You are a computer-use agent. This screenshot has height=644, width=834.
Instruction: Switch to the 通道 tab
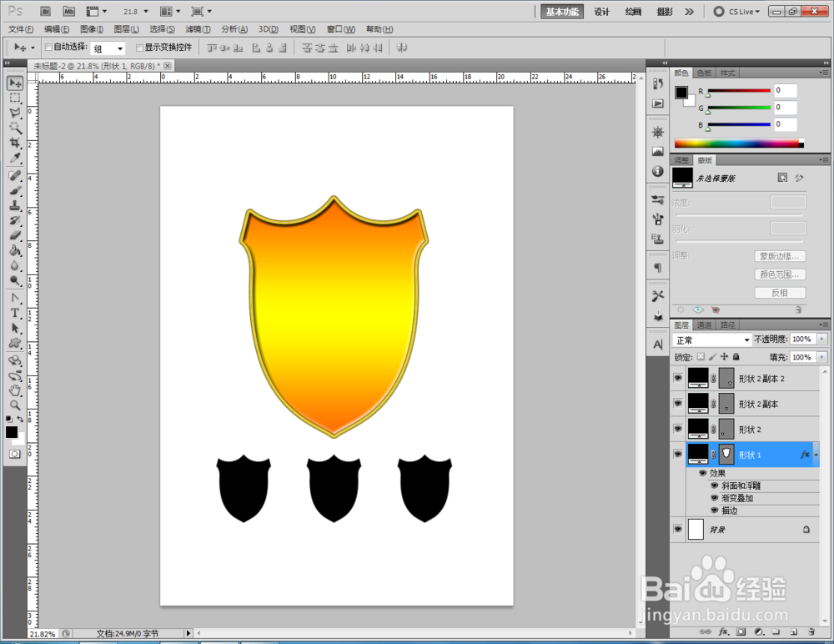(x=704, y=325)
